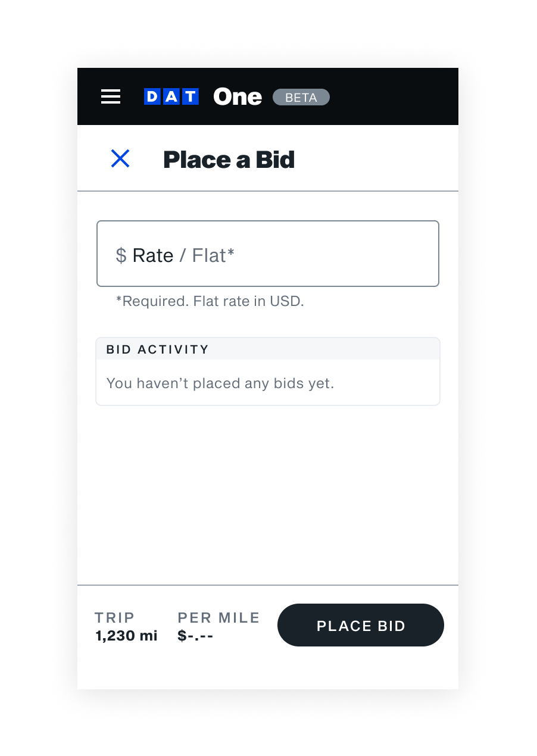Click the dollar sign in rate field
This screenshot has height=756, width=537.
click(121, 255)
